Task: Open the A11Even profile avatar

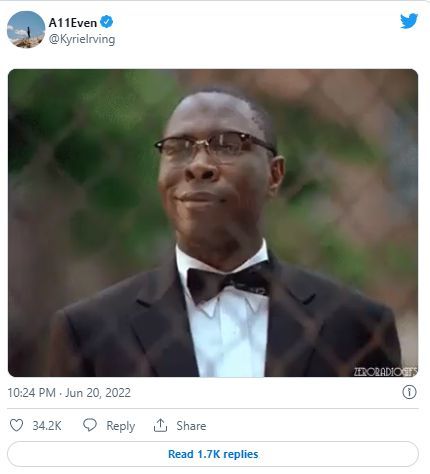Action: (26, 29)
